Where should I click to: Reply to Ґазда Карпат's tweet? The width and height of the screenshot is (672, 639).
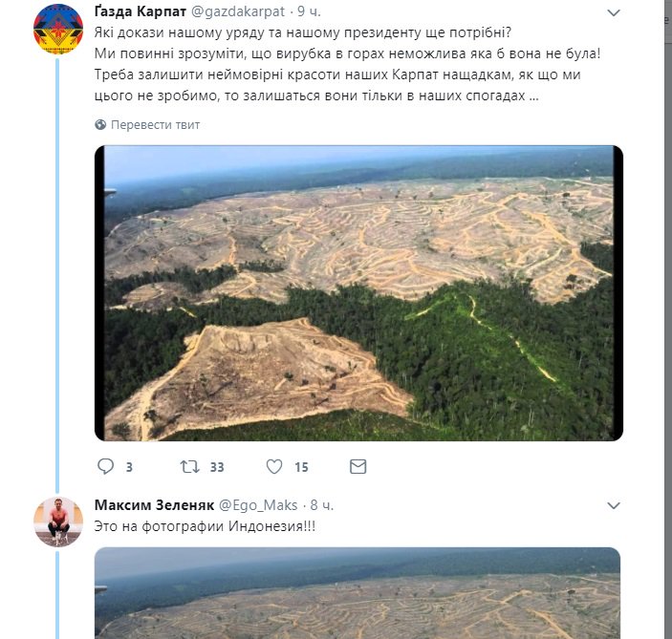pos(106,467)
